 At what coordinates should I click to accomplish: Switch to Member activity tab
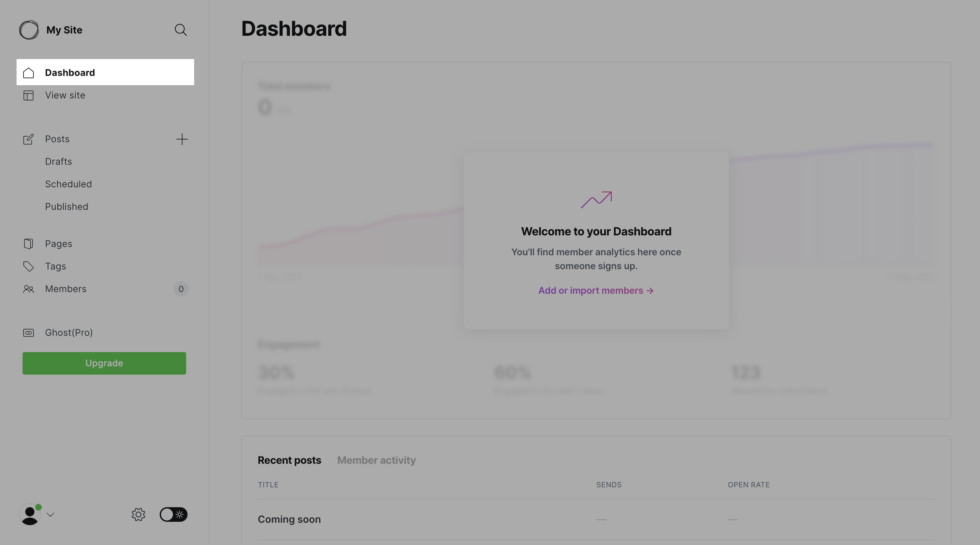coord(376,460)
